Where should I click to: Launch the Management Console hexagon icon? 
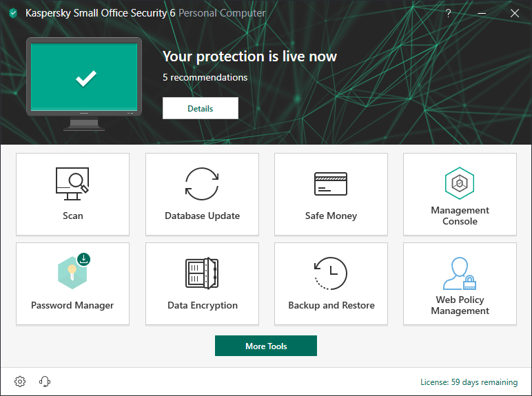click(x=460, y=183)
